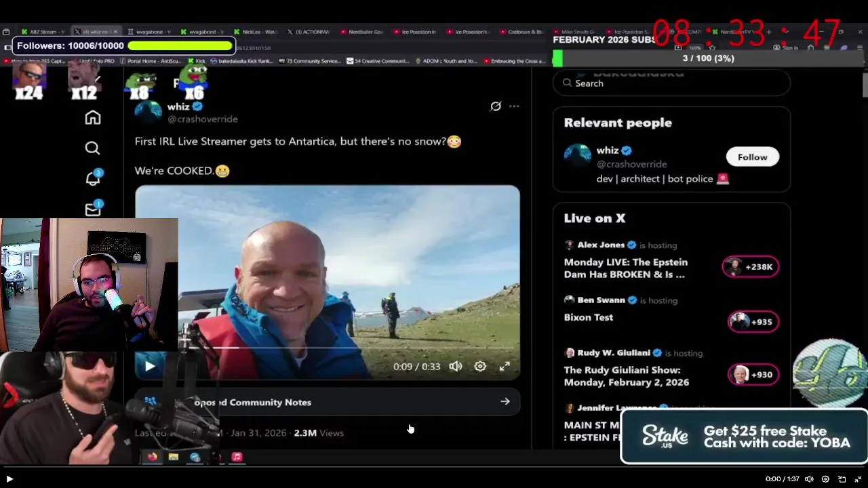868x488 pixels.
Task: Open X Notifications bell in sidebar
Action: pyautogui.click(x=93, y=178)
